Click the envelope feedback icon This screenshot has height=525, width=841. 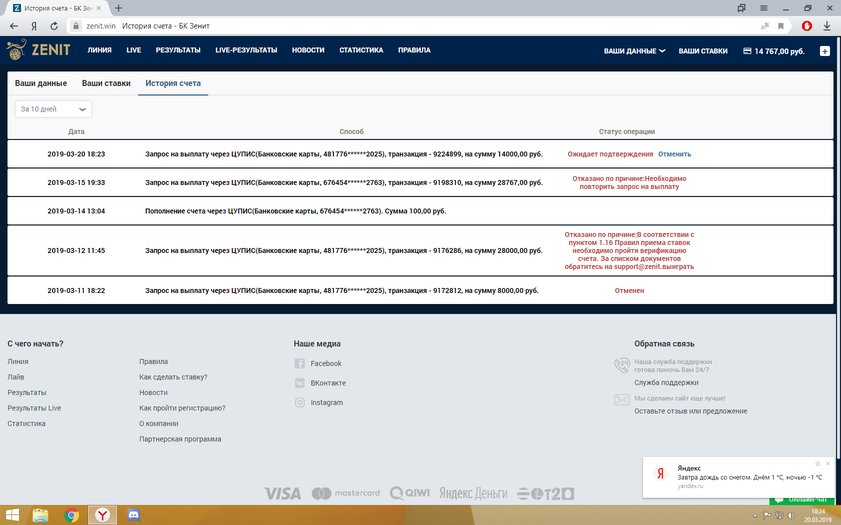click(x=622, y=400)
